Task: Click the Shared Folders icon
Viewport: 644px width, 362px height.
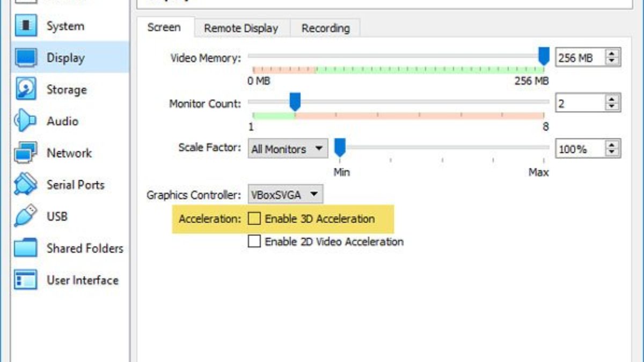Action: coord(26,248)
